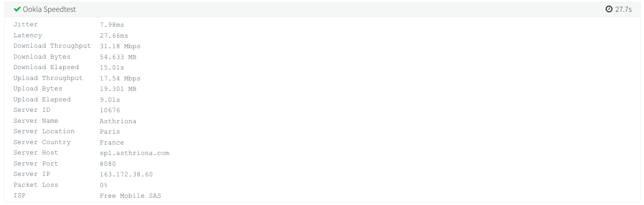This screenshot has height=205, width=644.
Task: Select the Upload Bytes 19.301 MB value
Action: point(118,89)
